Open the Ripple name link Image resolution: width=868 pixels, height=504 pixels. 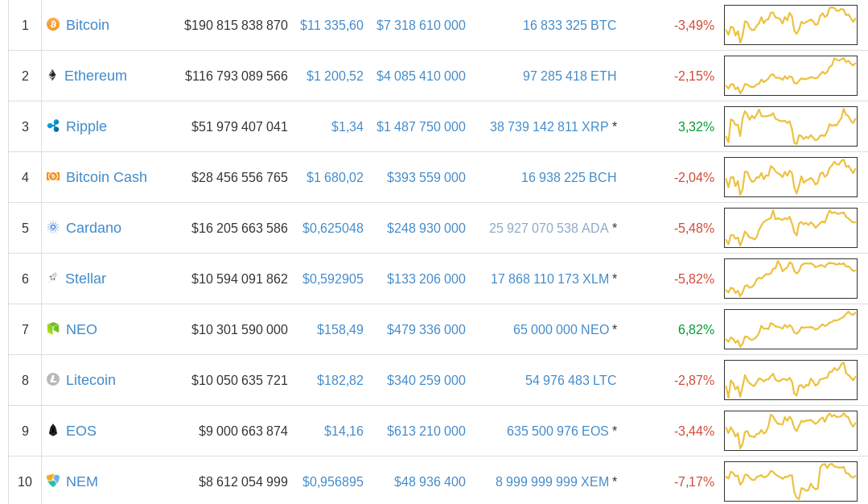tap(86, 126)
